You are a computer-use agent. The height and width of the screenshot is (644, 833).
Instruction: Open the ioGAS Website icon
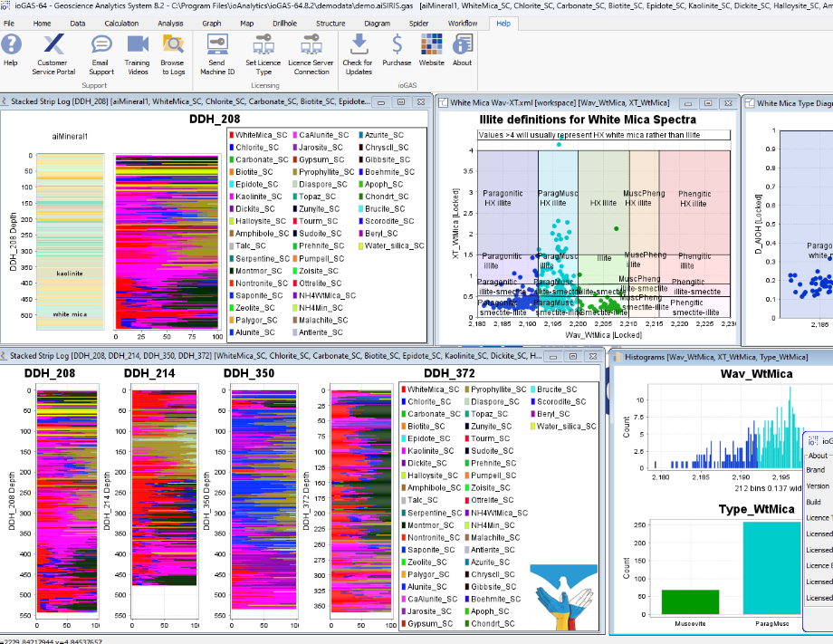pos(431,44)
